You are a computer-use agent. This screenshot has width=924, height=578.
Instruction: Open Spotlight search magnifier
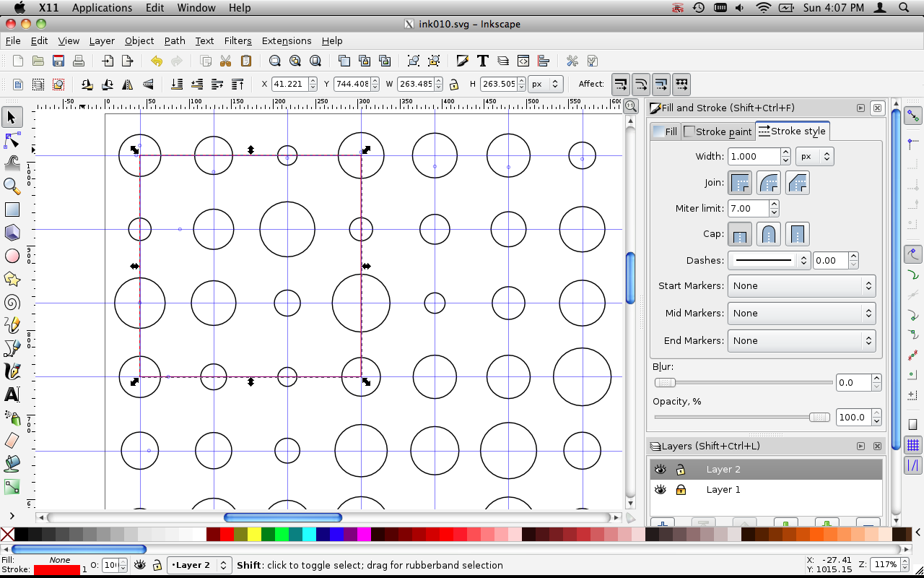904,8
